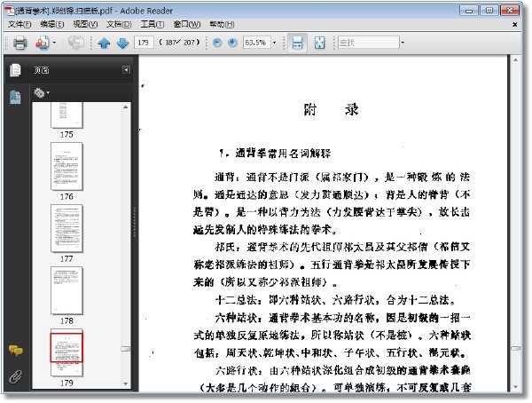Click the page number field showing 179
The width and height of the screenshot is (532, 403).
click(144, 43)
